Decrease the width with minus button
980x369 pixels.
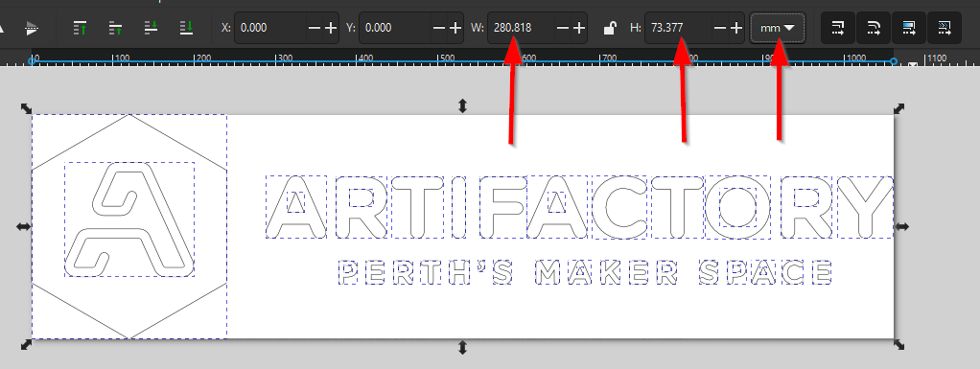(563, 28)
